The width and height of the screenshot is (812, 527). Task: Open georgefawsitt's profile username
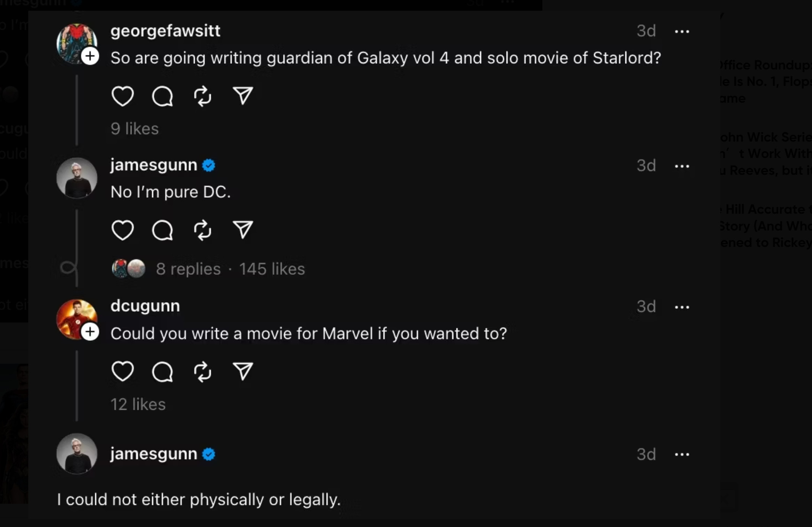coord(165,31)
